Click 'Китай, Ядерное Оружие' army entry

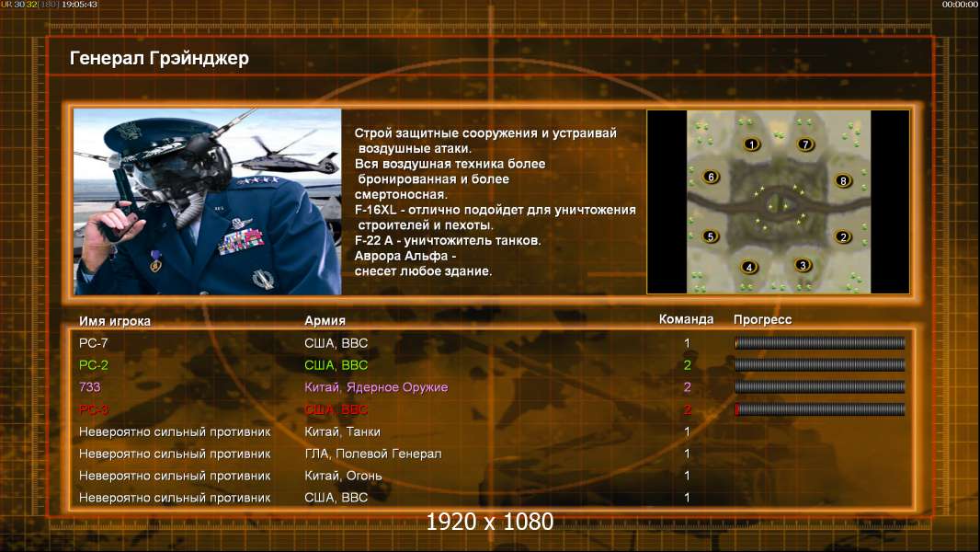click(376, 387)
